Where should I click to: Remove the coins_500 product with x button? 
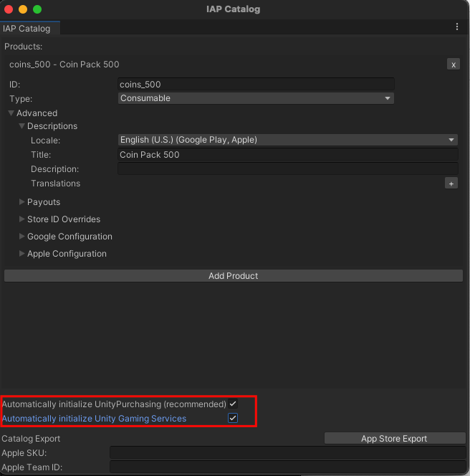453,65
